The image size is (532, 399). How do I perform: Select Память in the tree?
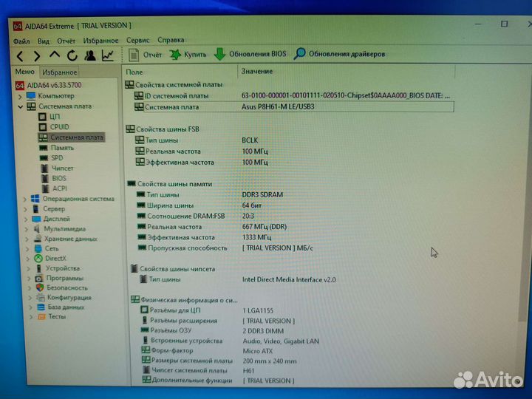pos(62,148)
